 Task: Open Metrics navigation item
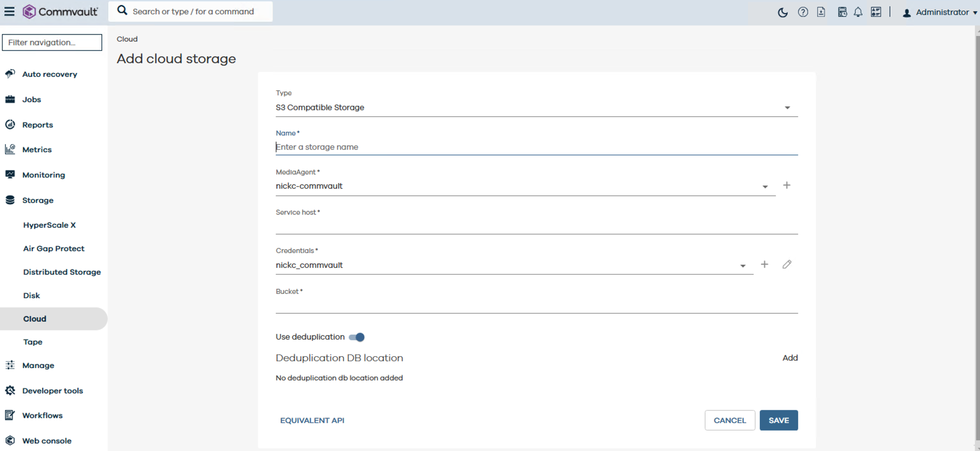pos(37,150)
